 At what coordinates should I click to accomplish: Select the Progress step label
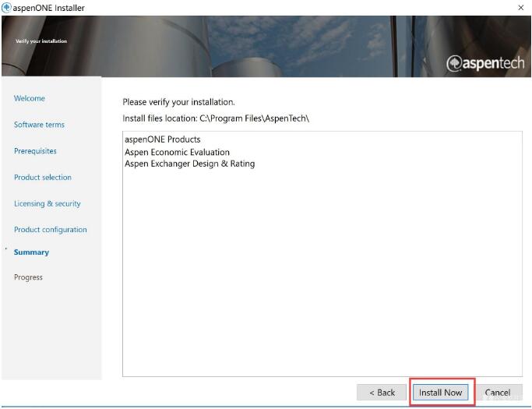click(x=28, y=277)
